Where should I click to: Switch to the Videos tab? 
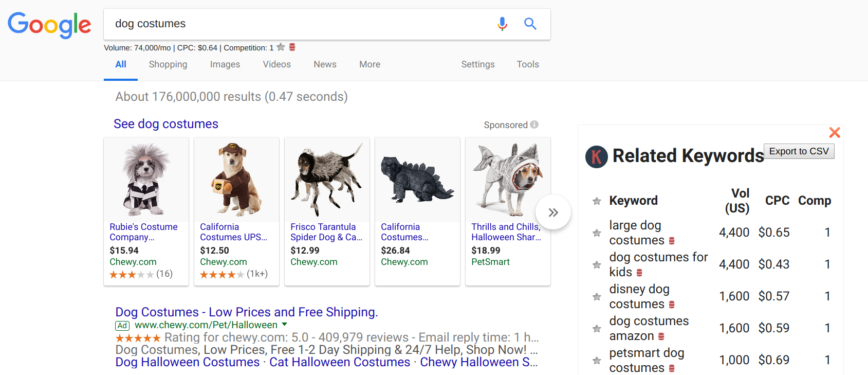277,64
